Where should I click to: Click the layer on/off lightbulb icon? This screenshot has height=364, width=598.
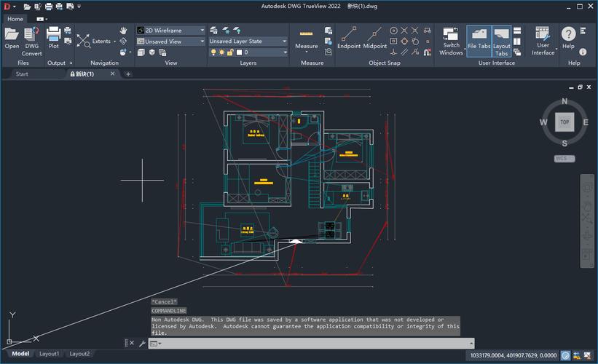(213, 52)
